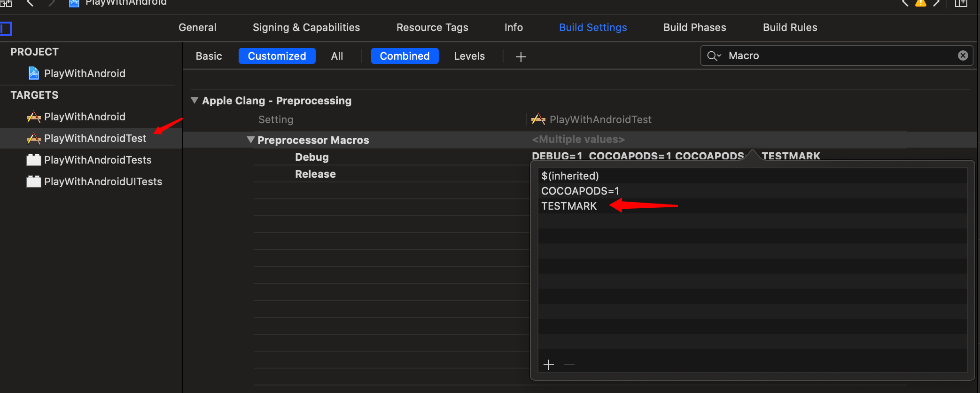Image resolution: width=980 pixels, height=393 pixels.
Task: Click the <Multiple values> field
Action: tap(578, 139)
